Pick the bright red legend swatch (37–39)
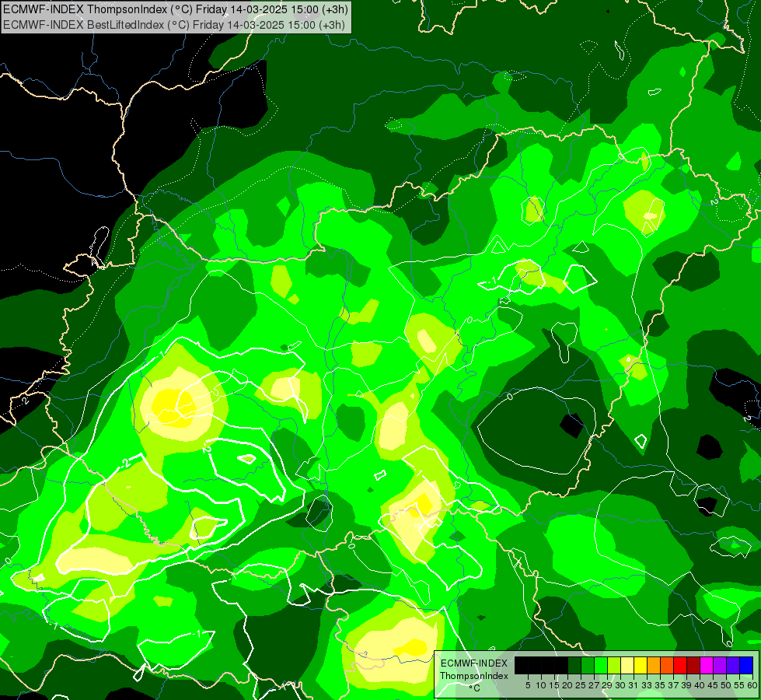Viewport: 761px width, 700px height. click(680, 666)
